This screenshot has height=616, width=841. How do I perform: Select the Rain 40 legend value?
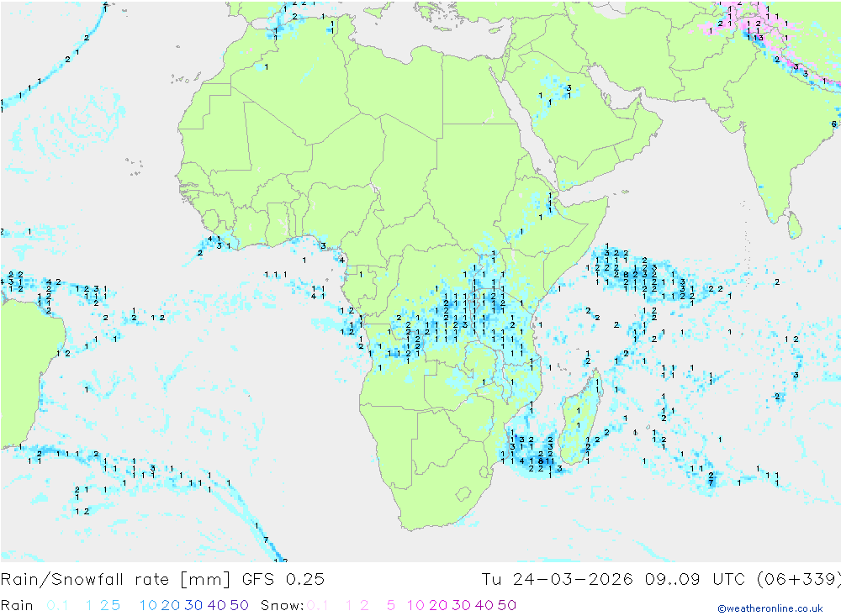coord(217,605)
